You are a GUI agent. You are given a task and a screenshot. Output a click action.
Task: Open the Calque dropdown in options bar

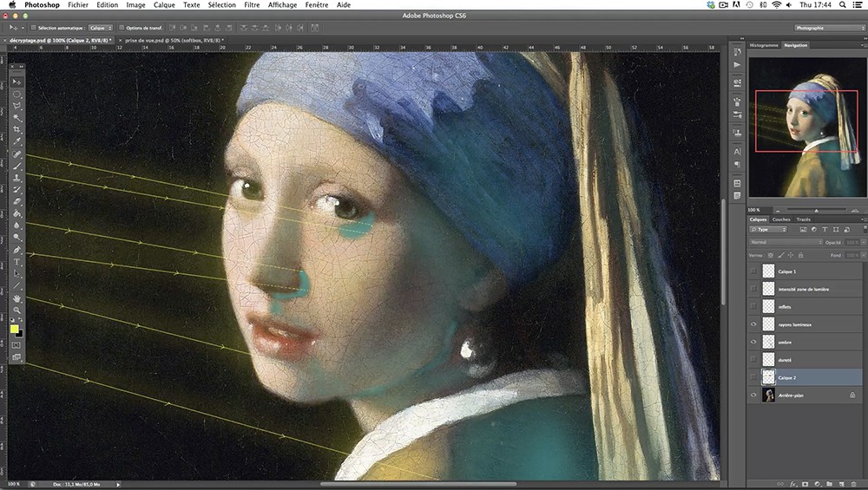click(101, 28)
